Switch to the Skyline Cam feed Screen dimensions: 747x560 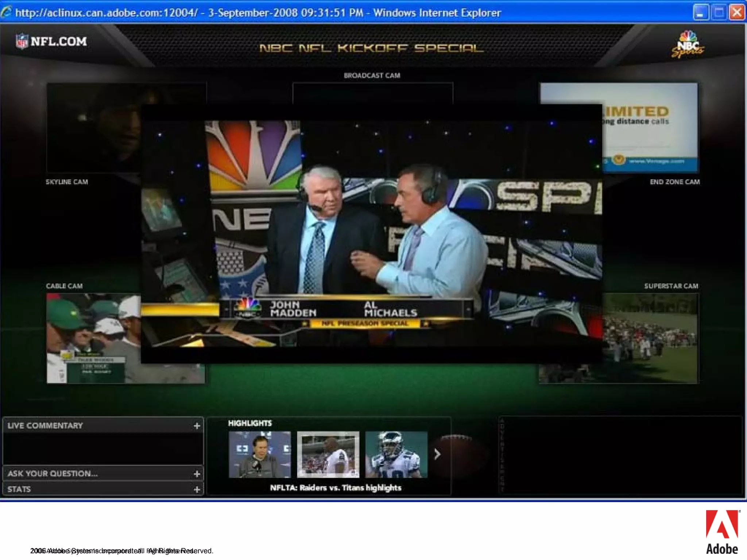pyautogui.click(x=93, y=128)
